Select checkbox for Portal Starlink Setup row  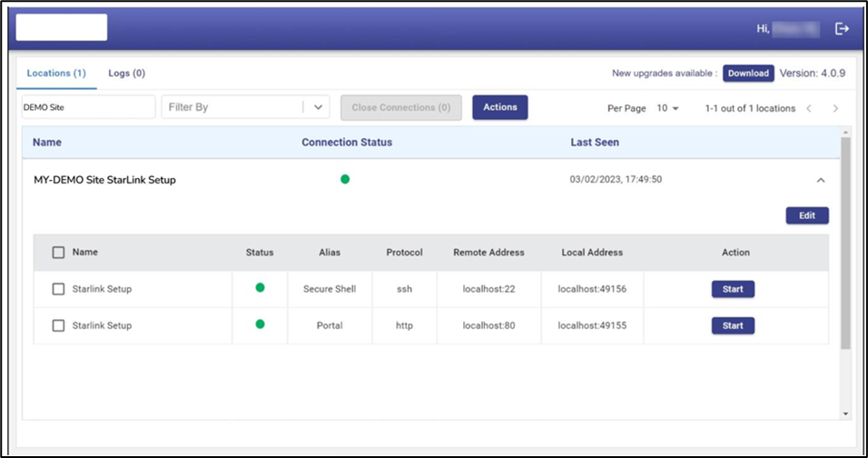pyautogui.click(x=58, y=325)
